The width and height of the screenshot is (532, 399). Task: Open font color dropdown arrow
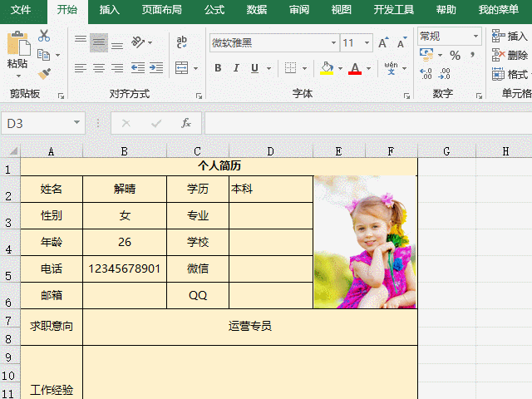pos(369,68)
